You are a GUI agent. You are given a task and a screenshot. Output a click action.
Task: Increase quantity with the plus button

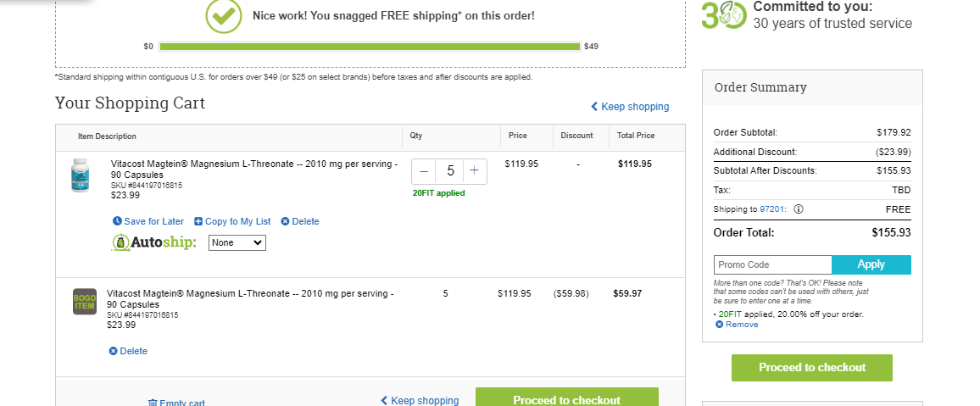coord(475,170)
